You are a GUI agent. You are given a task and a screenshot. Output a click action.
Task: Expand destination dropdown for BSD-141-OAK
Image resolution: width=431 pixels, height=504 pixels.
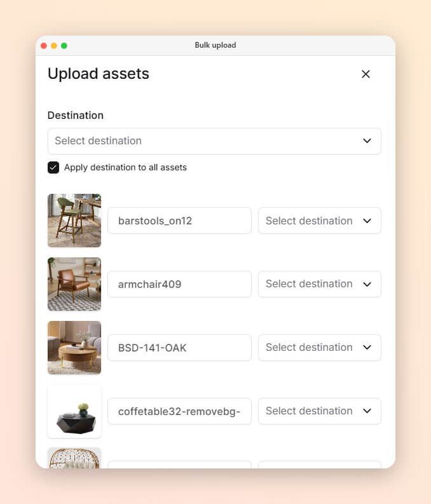coord(320,348)
